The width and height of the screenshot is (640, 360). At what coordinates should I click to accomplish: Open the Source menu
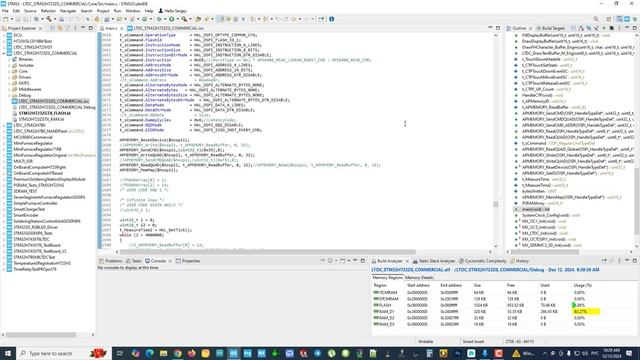[x=30, y=11]
